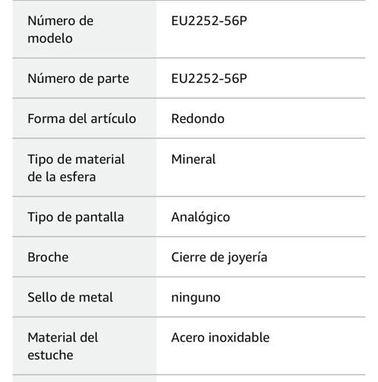Image resolution: width=378 pixels, height=382 pixels.
Task: Click the word 'parte' in second row
Action: 113,79
